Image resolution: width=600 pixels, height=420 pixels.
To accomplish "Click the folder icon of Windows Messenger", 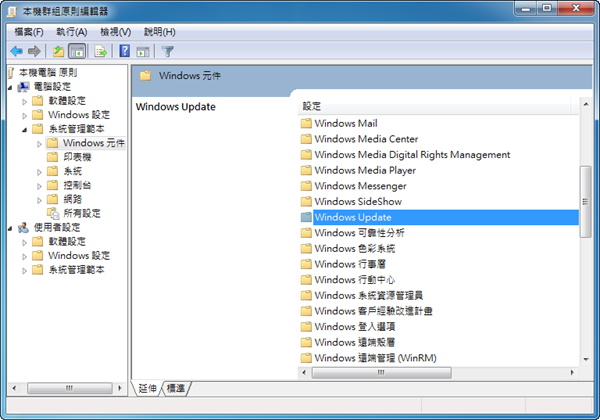I will tap(306, 186).
